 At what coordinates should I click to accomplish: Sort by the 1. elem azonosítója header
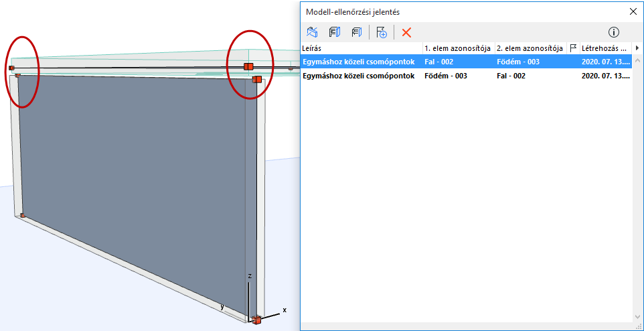459,48
